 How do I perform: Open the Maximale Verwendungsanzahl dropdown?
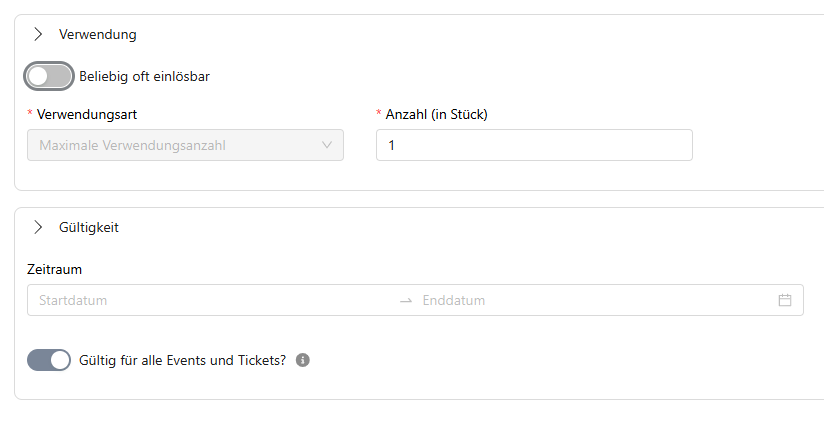tap(186, 145)
